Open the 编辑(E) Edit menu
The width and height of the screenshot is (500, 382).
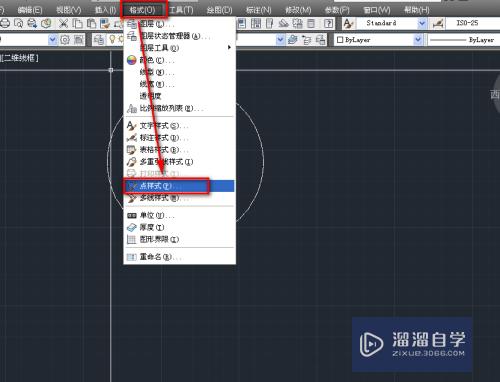29,10
